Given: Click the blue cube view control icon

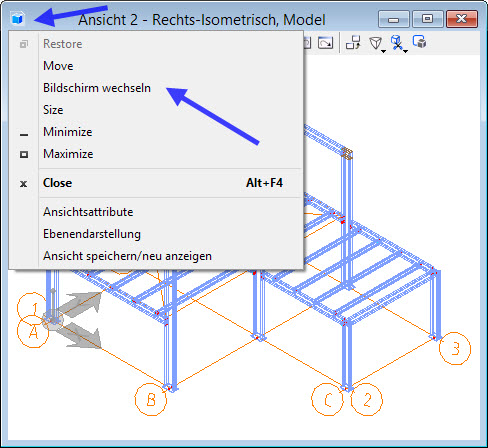Looking at the screenshot, I should point(17,18).
